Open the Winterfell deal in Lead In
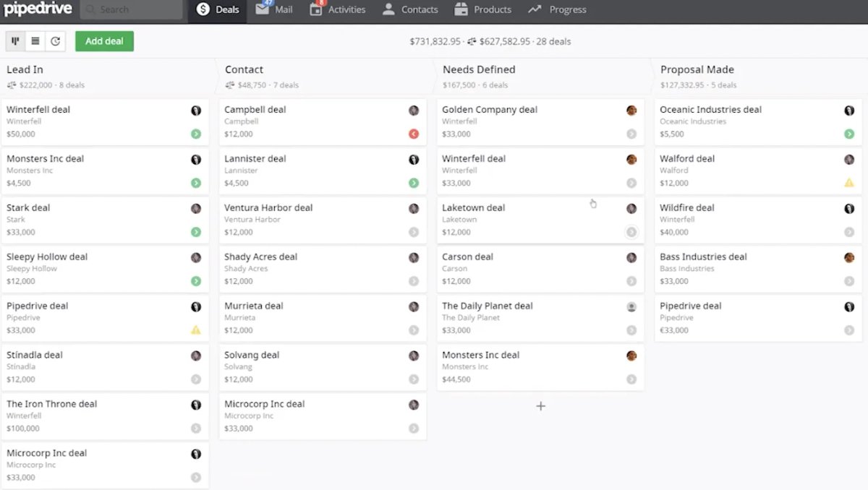 pyautogui.click(x=105, y=122)
